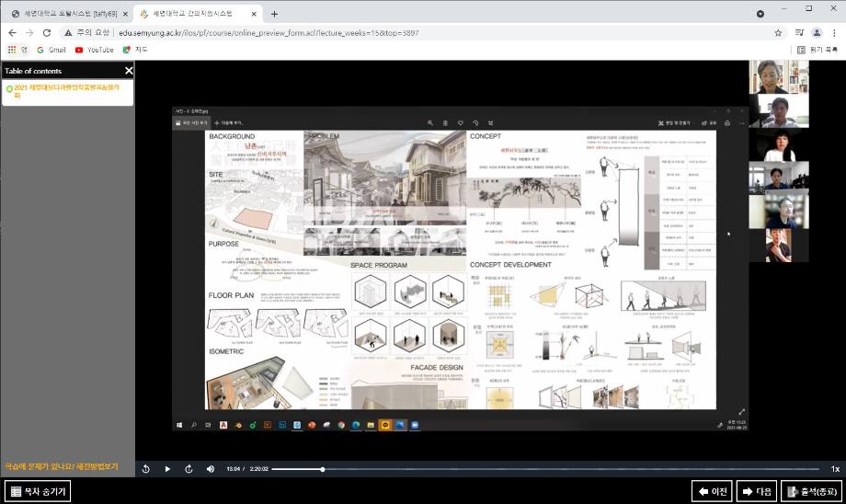The width and height of the screenshot is (846, 504).
Task: Open the learning problem help link
Action: [62, 466]
